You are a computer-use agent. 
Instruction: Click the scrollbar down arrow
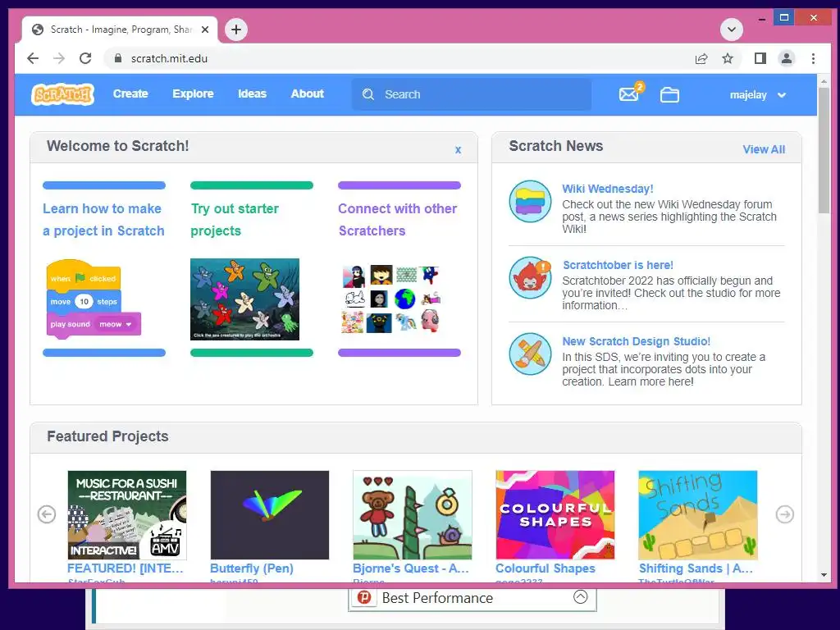point(824,575)
